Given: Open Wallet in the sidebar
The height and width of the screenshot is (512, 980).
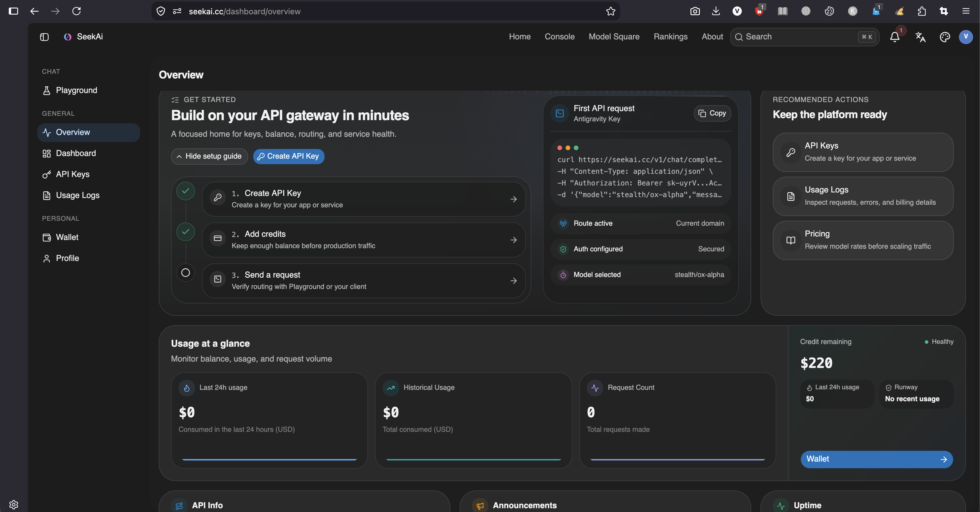Looking at the screenshot, I should (x=89, y=237).
